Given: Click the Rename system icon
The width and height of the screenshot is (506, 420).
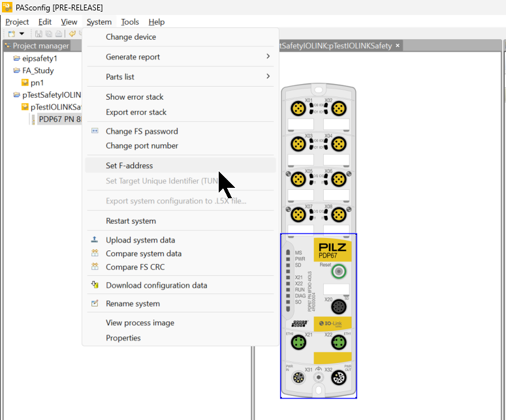Looking at the screenshot, I should coord(95,303).
